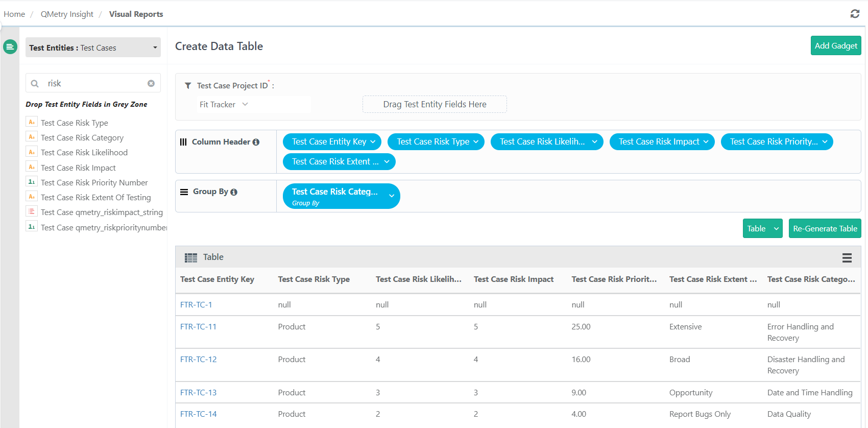Navigate to QMetry Insight breadcrumb

(x=67, y=14)
